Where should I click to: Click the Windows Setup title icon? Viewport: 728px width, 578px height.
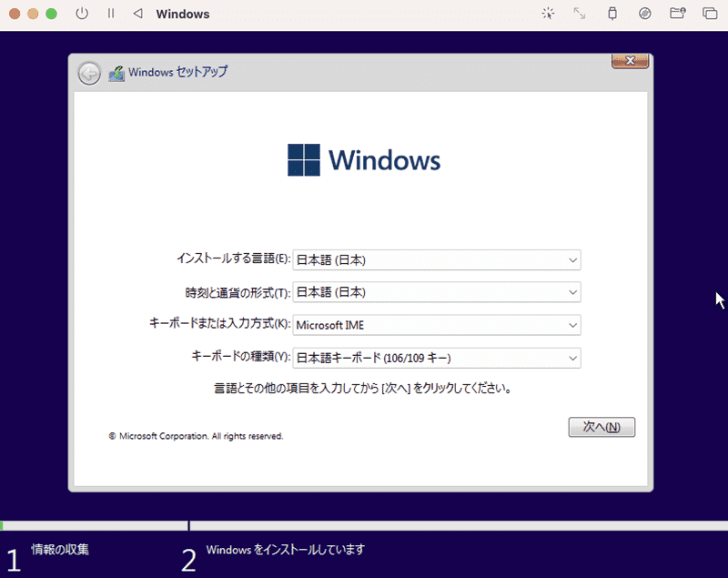[116, 74]
